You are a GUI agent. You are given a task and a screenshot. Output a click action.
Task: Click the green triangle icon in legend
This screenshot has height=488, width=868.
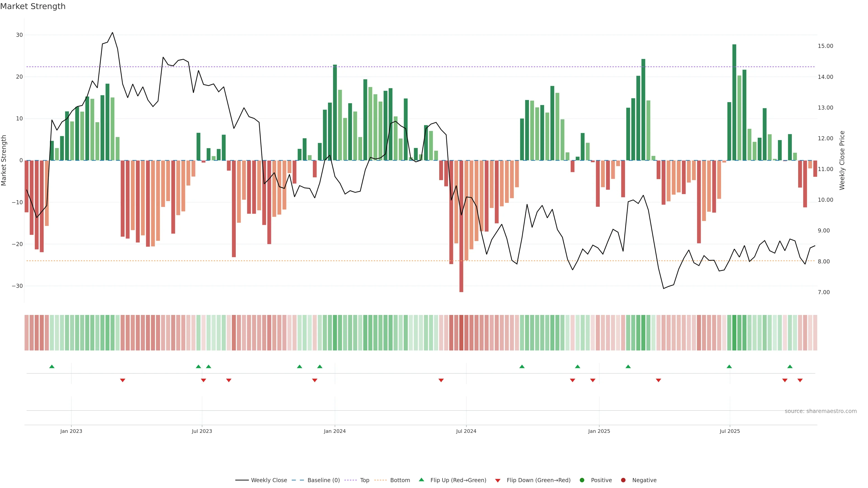click(421, 480)
